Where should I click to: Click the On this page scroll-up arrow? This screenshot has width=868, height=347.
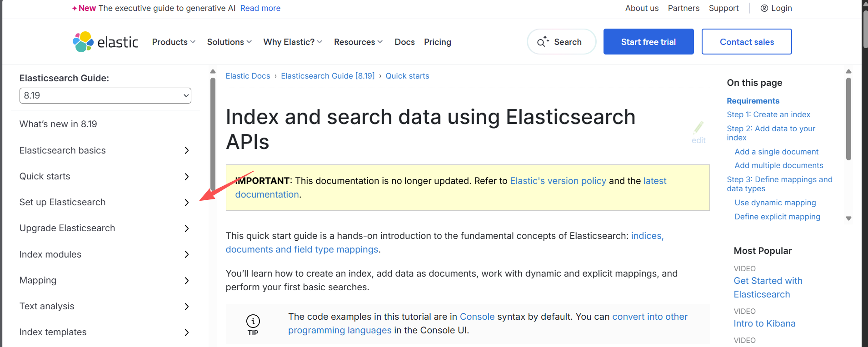pos(848,71)
